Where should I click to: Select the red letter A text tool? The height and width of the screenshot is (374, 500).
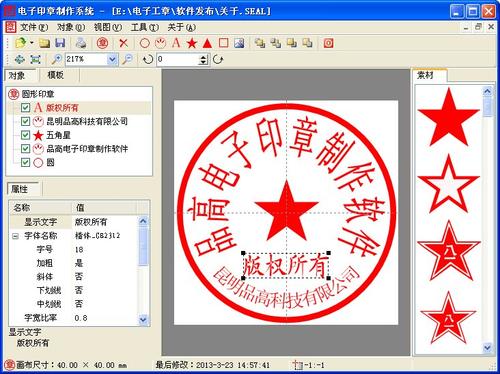(176, 43)
